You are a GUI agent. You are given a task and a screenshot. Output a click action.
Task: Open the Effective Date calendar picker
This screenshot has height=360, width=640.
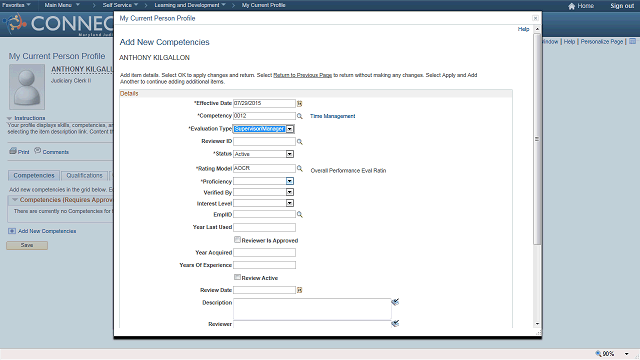click(300, 104)
